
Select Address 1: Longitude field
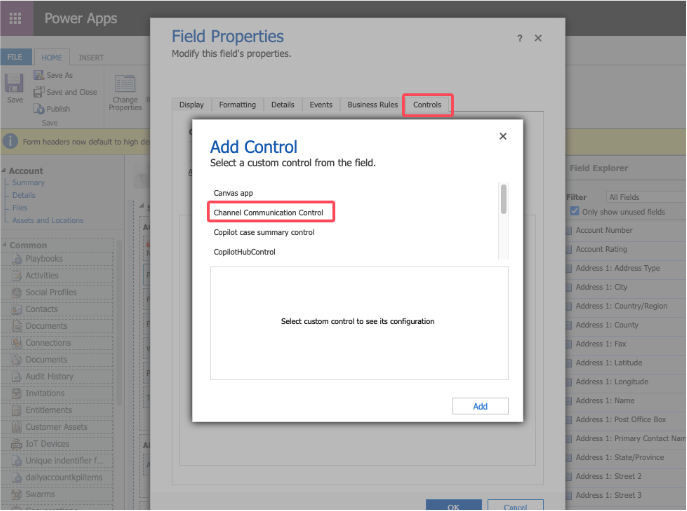coord(612,381)
